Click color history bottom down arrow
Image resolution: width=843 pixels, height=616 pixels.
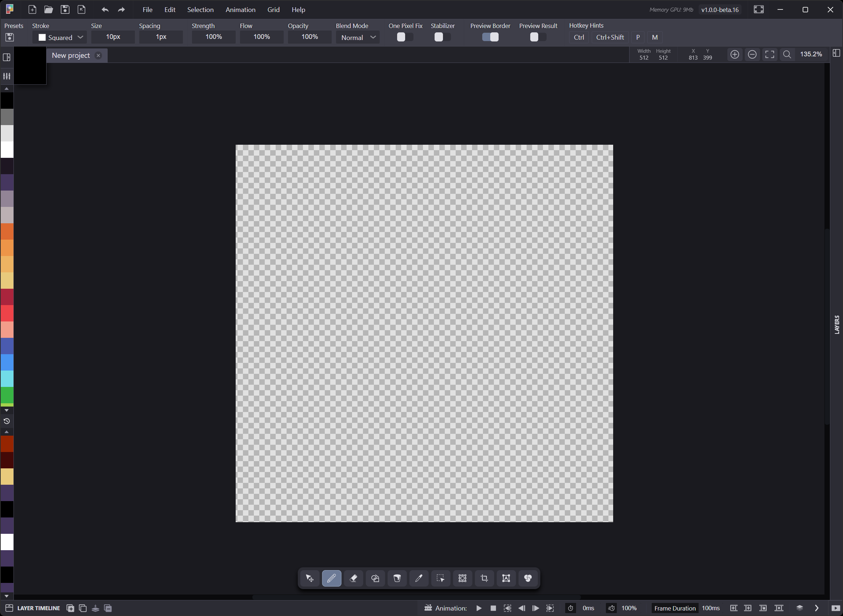[x=7, y=596]
